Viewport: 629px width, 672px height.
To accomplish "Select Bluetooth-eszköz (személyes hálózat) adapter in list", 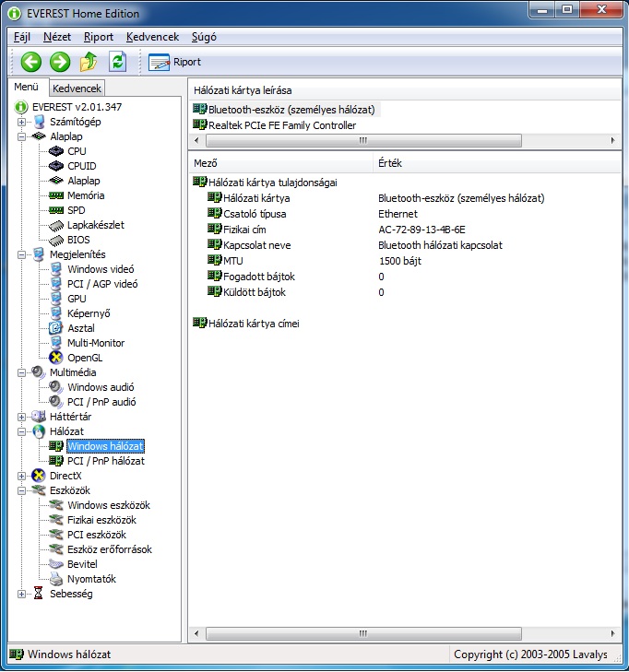I will [x=285, y=110].
